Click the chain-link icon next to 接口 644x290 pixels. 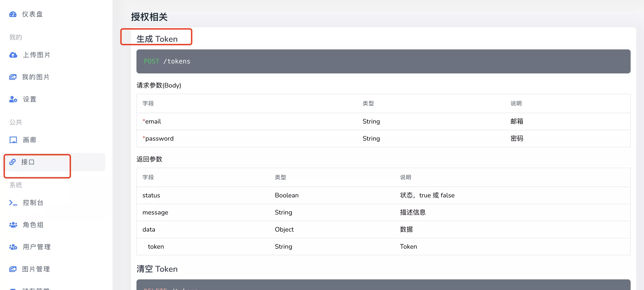(x=13, y=162)
